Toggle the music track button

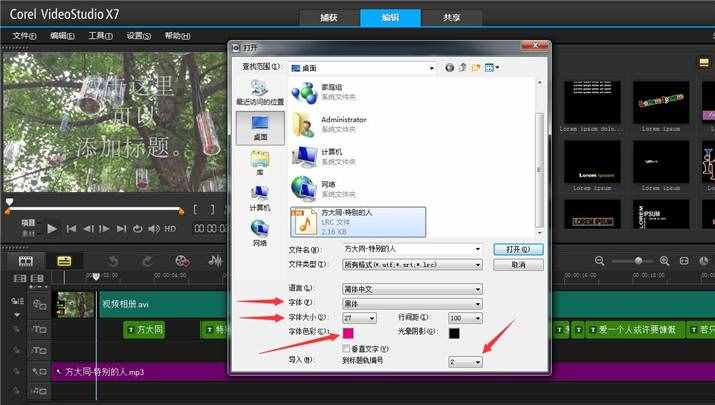click(x=39, y=391)
